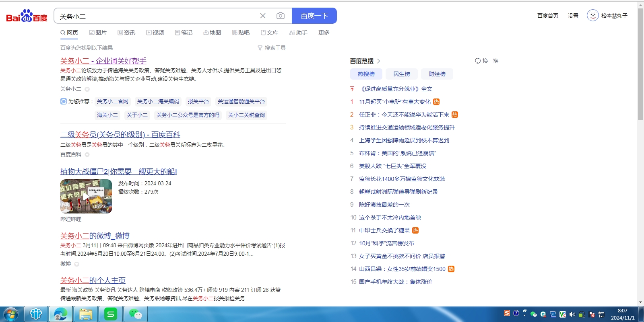Click the volume icon in system tray
Image resolution: width=644 pixels, height=322 pixels.
572,314
